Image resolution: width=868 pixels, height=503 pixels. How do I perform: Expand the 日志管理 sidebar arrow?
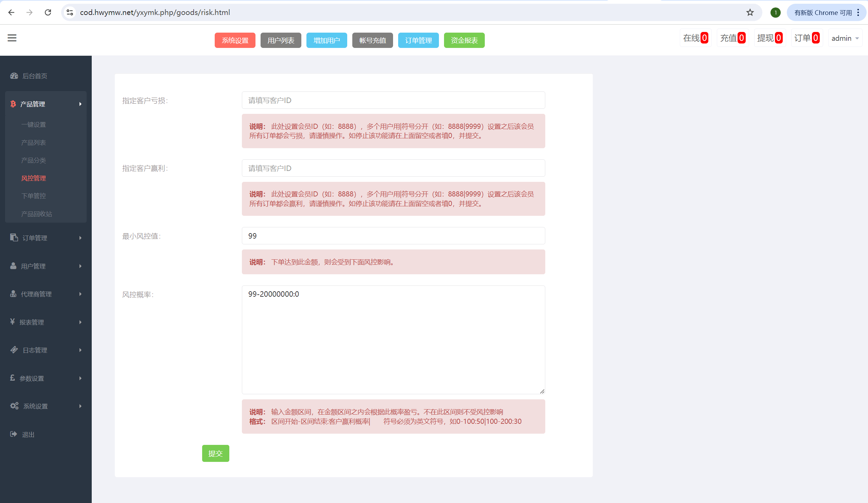(x=80, y=350)
